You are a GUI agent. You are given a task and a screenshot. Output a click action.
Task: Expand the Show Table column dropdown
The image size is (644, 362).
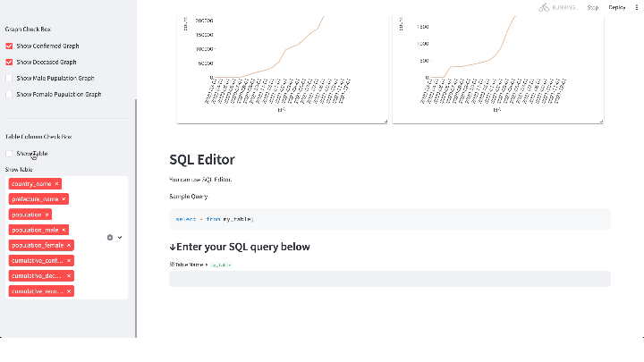[120, 237]
